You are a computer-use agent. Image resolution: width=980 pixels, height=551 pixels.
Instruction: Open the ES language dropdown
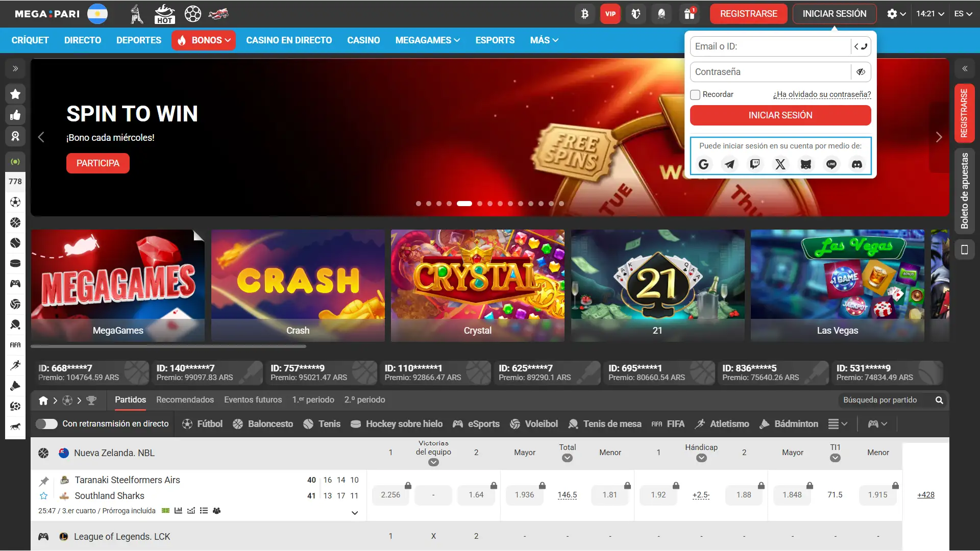pyautogui.click(x=963, y=14)
